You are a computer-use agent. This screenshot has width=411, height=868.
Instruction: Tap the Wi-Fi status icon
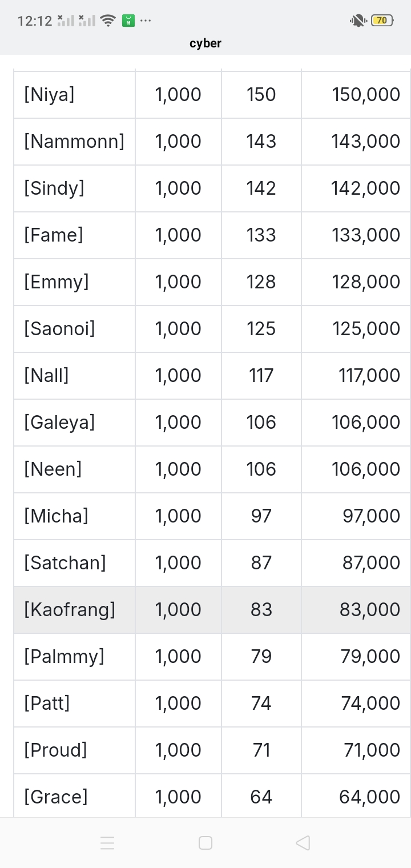[107, 21]
